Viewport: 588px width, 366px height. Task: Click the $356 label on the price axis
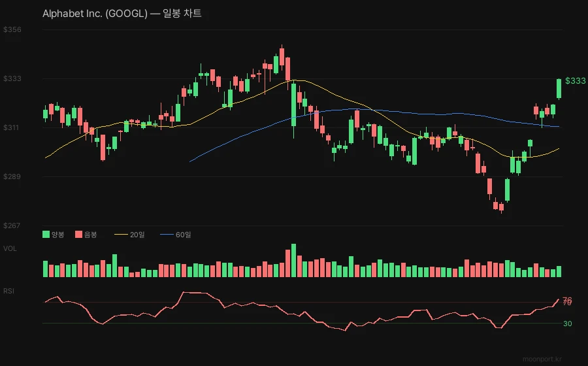tap(12, 29)
